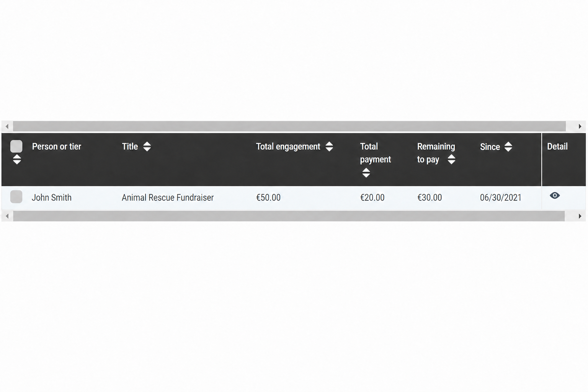
Task: Sort by Total engagement sort arrows
Action: [x=329, y=147]
